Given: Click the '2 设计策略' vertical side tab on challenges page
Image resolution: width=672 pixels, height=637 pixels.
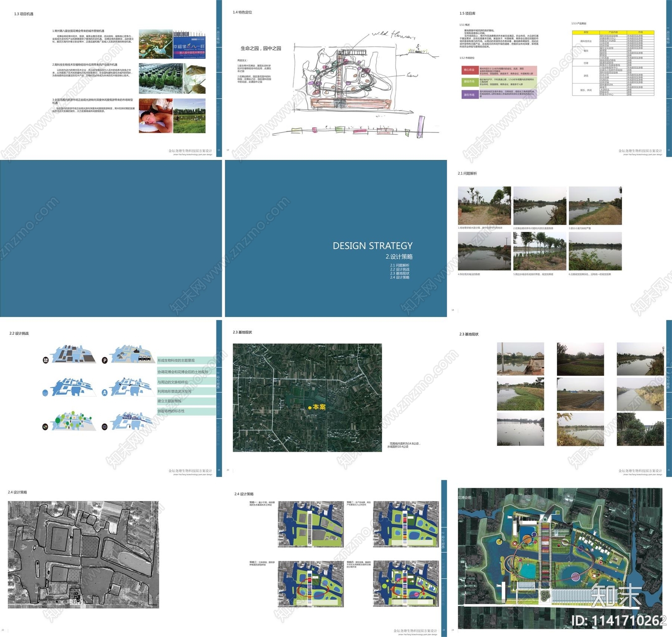Looking at the screenshot, I should [218, 381].
